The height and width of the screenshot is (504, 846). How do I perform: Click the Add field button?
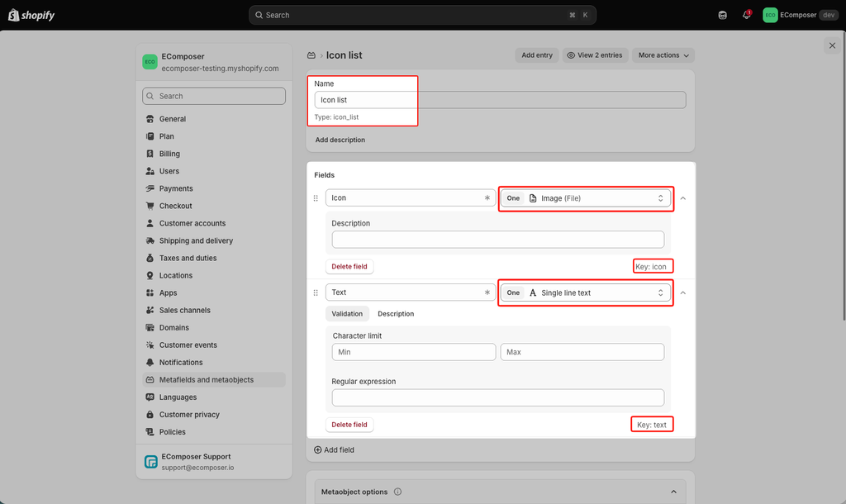click(334, 449)
